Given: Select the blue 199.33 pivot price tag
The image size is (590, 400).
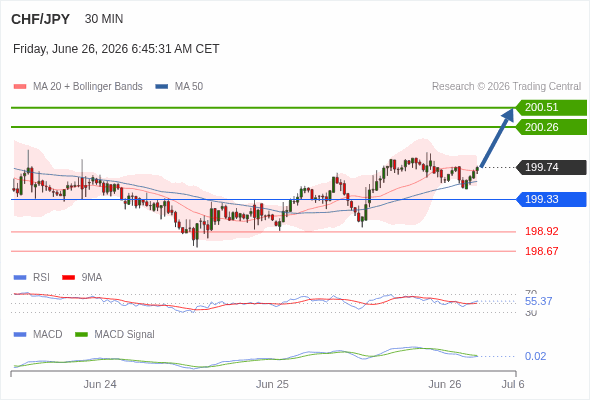Looking at the screenshot, I should [551, 199].
